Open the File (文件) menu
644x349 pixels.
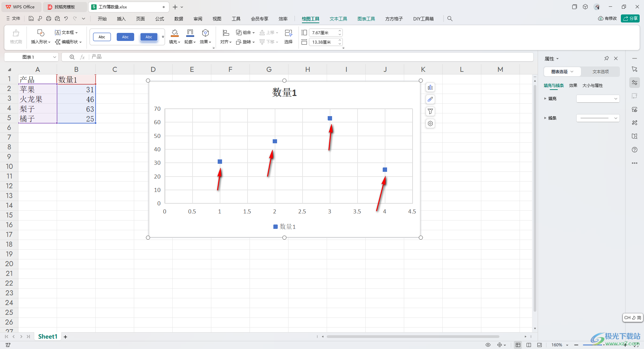tap(13, 18)
